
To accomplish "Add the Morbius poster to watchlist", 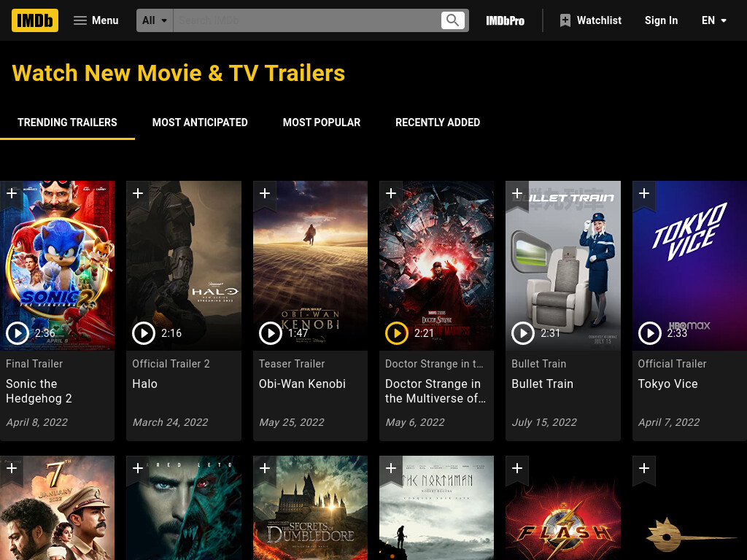I will pos(138,469).
